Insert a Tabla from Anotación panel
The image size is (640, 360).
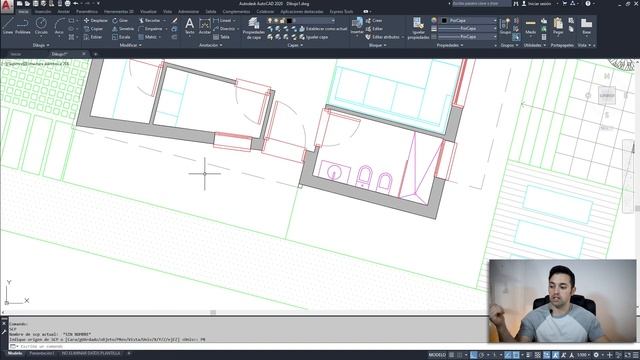pos(221,37)
